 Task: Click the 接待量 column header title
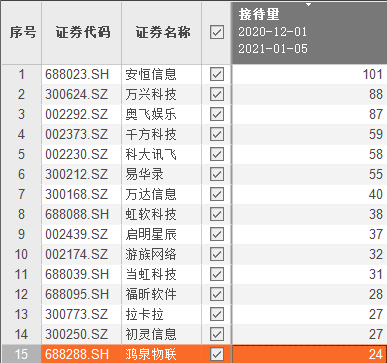259,14
